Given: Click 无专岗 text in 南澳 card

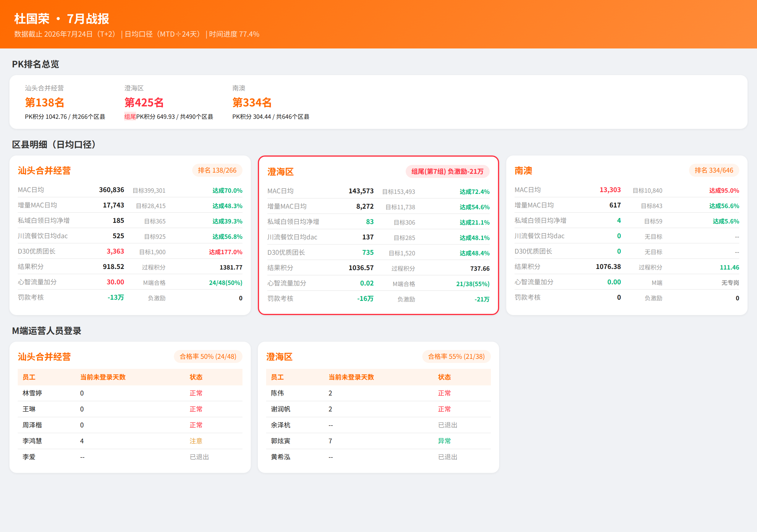Looking at the screenshot, I should point(730,283).
